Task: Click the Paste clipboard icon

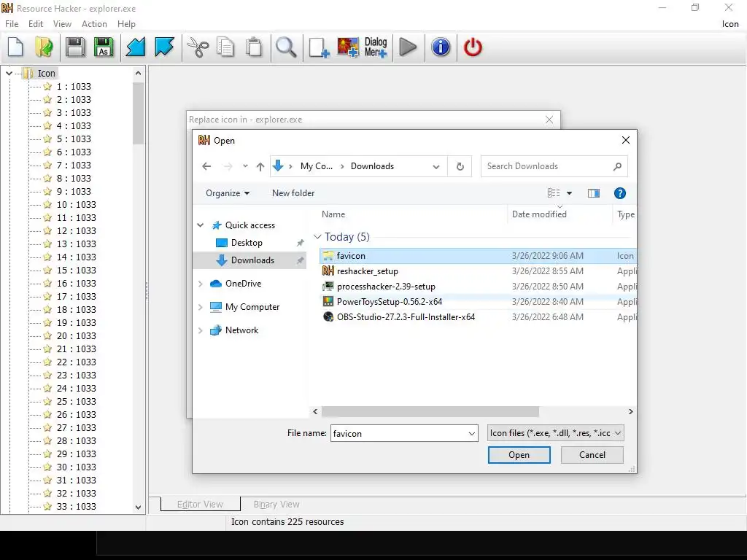Action: 254,47
